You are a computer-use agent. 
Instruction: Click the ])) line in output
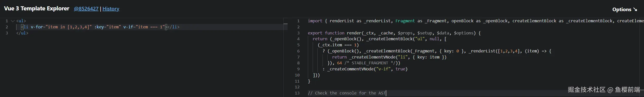(x=316, y=75)
